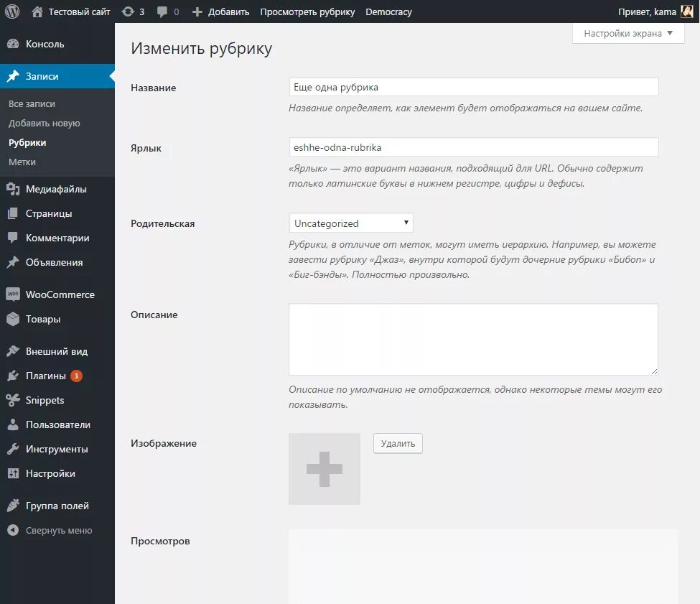
Task: Expand the Настройки экрана panel
Action: (628, 34)
